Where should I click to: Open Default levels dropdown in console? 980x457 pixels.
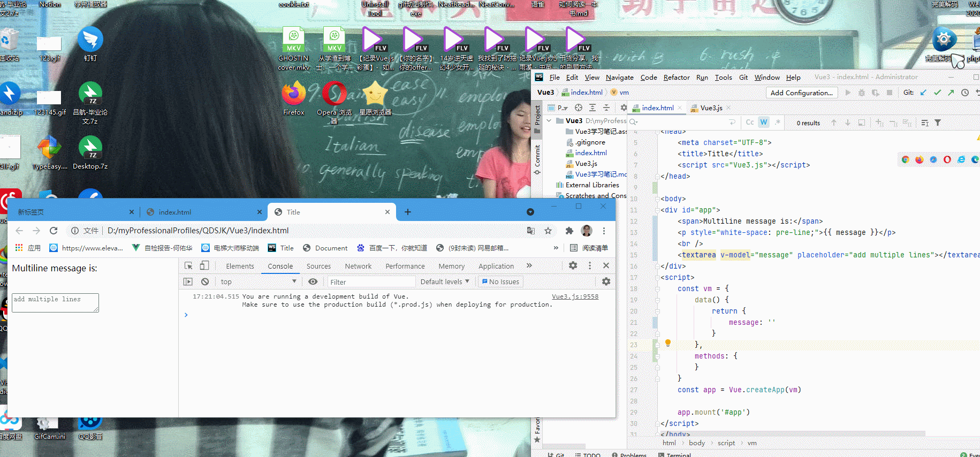tap(445, 281)
